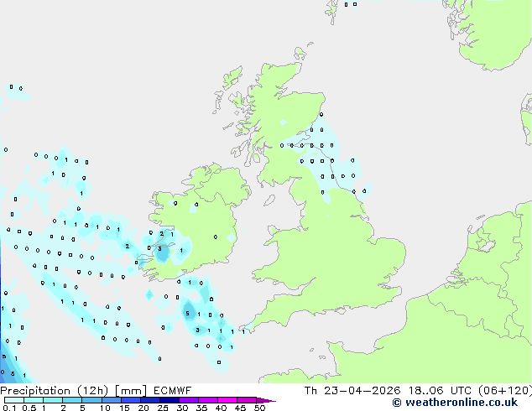Screen dimensions: 532x411
Task: Click the 'Th 23-04-2026' date text
Action: [x=352, y=391]
